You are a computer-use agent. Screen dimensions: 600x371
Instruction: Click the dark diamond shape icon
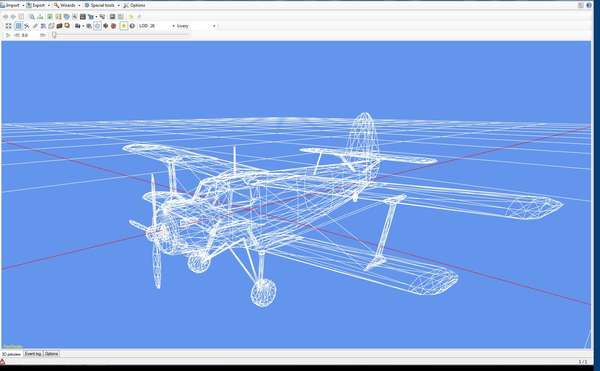106,26
